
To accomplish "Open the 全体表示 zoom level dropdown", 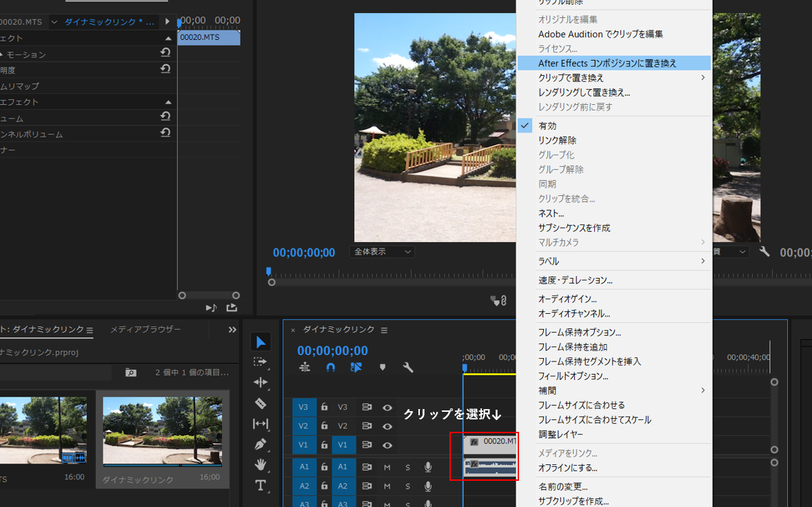I will 382,252.
